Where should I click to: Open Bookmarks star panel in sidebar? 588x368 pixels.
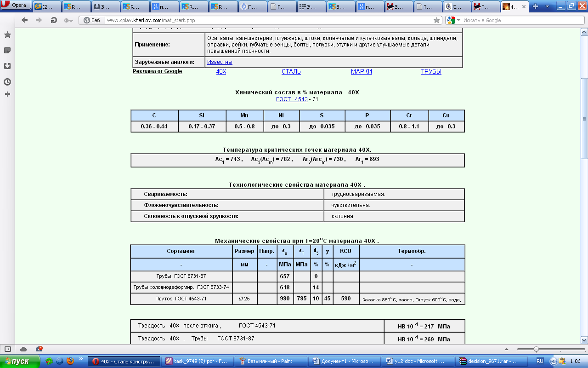coord(7,35)
